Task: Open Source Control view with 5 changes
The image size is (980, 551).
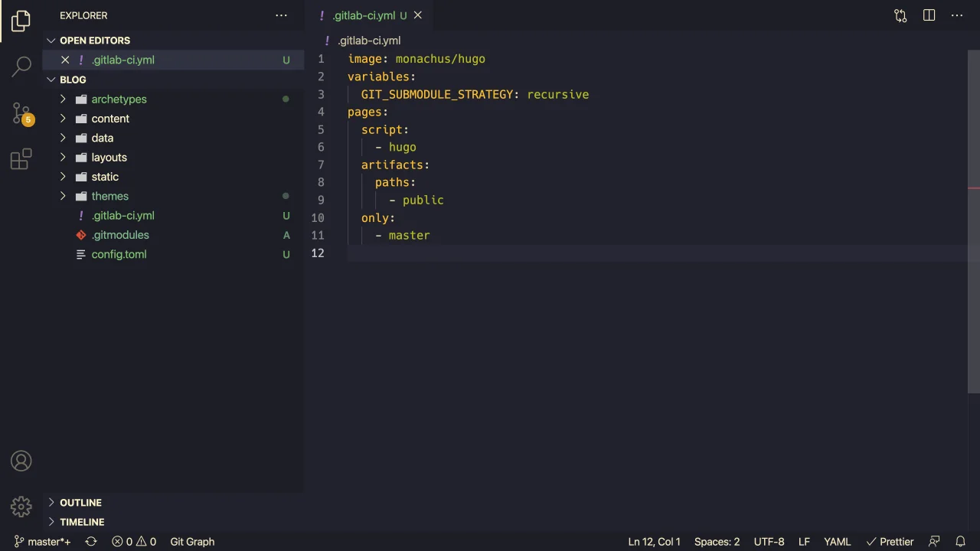Action: pyautogui.click(x=21, y=113)
